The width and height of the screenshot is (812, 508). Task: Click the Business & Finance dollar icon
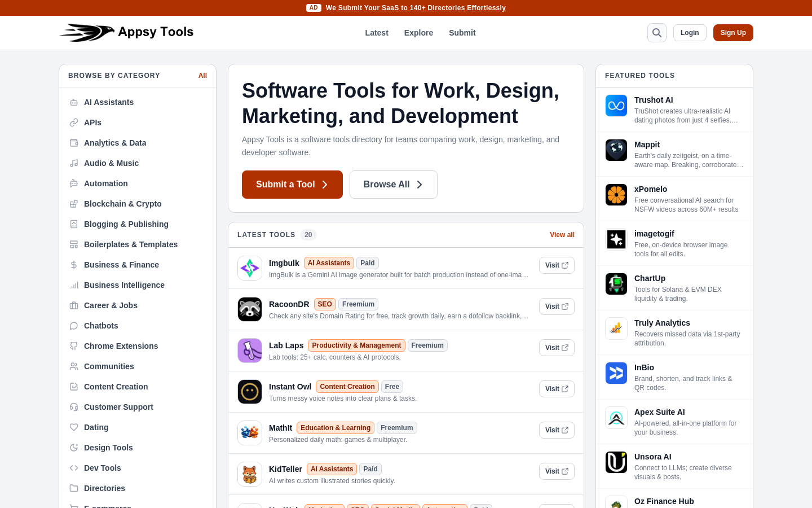point(74,265)
